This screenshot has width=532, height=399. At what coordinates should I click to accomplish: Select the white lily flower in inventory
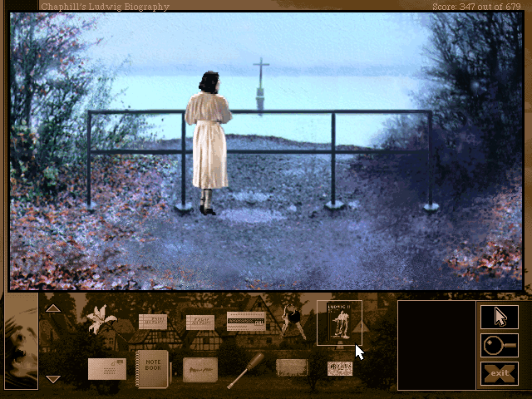click(101, 319)
